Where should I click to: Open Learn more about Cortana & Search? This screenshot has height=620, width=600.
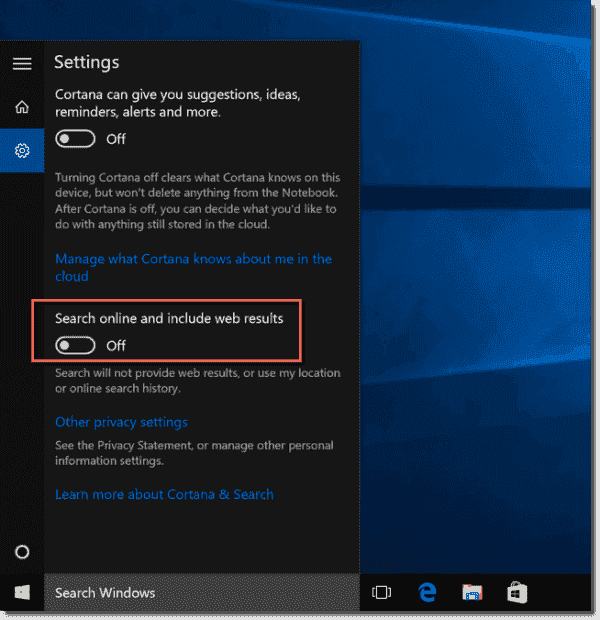[164, 494]
